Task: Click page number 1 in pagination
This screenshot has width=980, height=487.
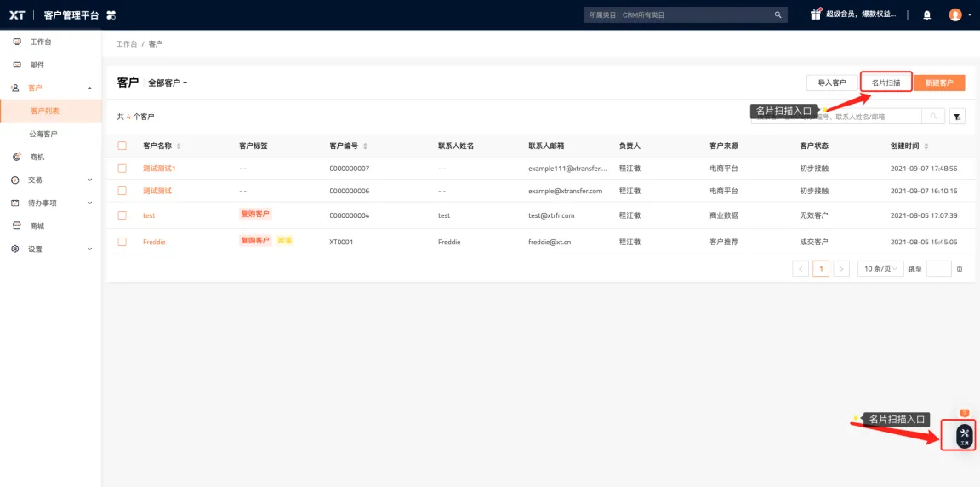Action: pyautogui.click(x=821, y=269)
